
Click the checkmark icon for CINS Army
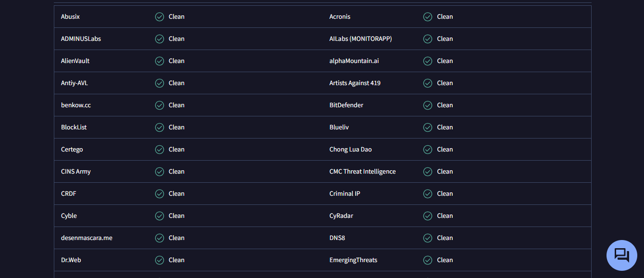tap(160, 172)
